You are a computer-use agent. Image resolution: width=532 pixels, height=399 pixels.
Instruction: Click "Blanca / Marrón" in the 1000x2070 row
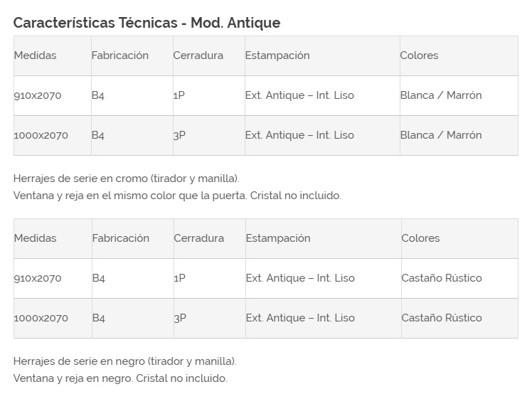[440, 135]
